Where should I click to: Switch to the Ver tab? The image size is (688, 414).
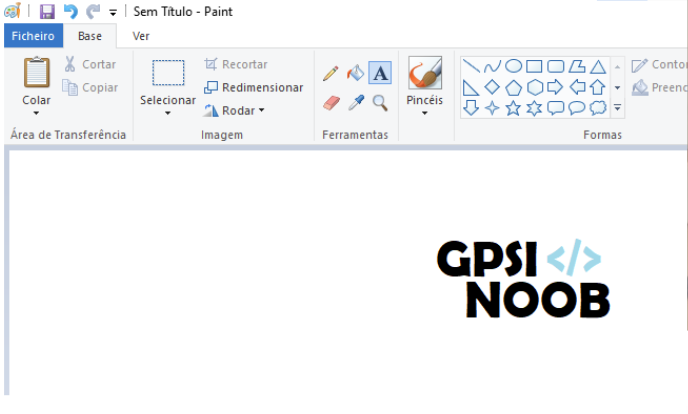tap(141, 36)
